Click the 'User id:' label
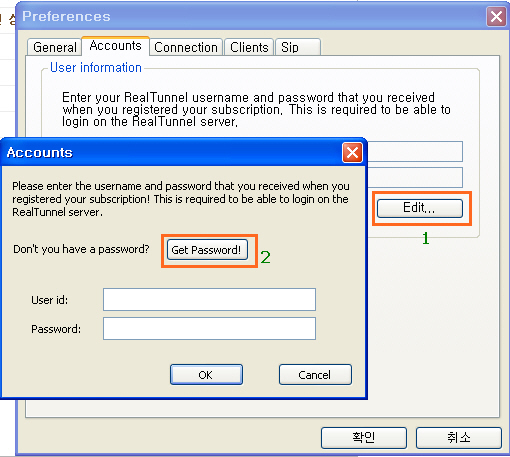This screenshot has width=510, height=457. 49,300
